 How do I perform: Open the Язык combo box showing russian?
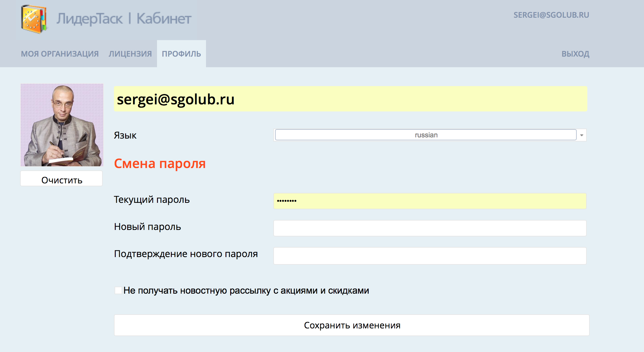tap(426, 135)
